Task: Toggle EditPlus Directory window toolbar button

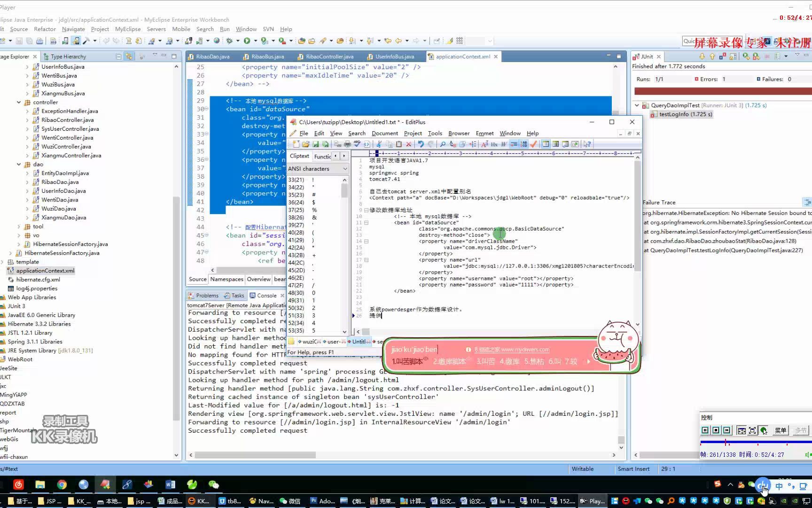Action: pos(545,144)
